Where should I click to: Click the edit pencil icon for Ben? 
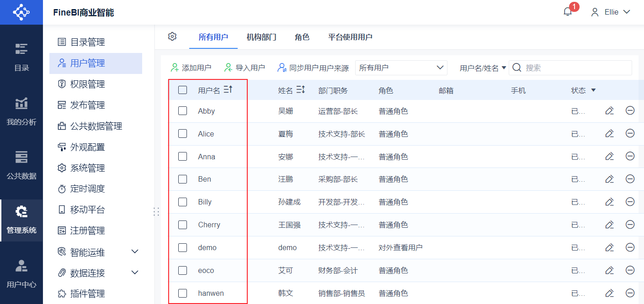[x=609, y=179]
